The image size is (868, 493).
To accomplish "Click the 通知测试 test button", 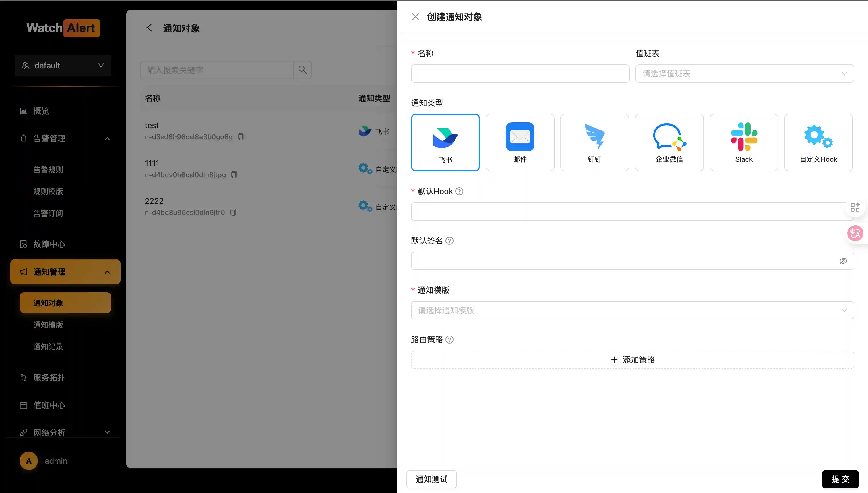I will click(x=431, y=479).
